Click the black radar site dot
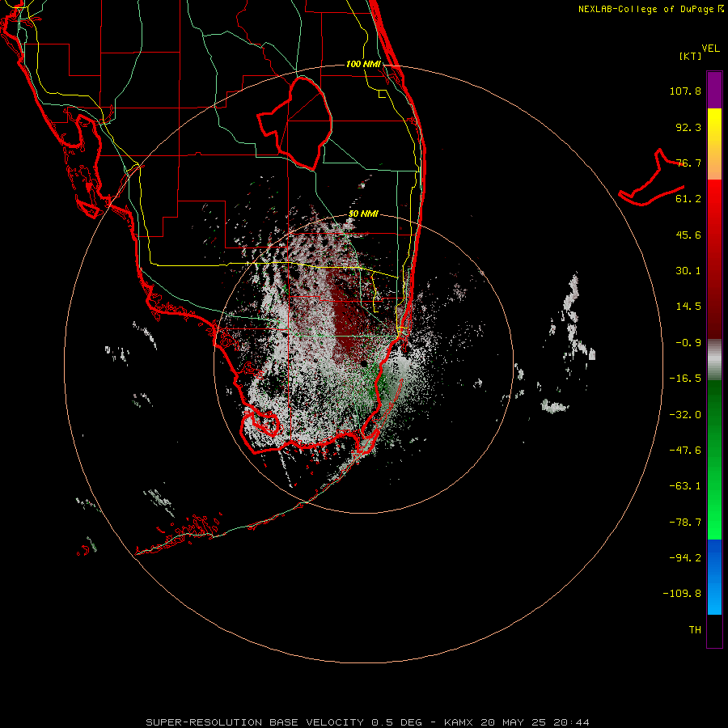The height and width of the screenshot is (728, 728). pos(364,363)
